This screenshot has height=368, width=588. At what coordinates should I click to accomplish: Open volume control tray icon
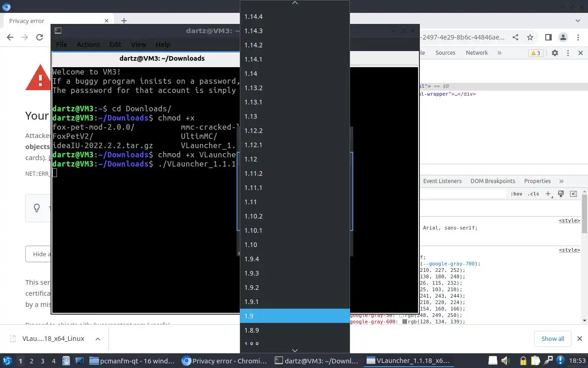pos(505,361)
